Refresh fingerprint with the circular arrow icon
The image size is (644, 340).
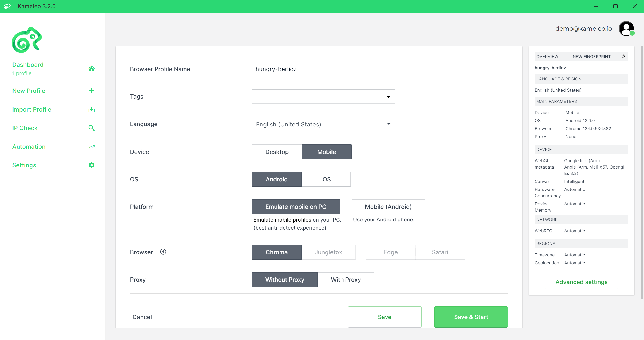coord(623,57)
